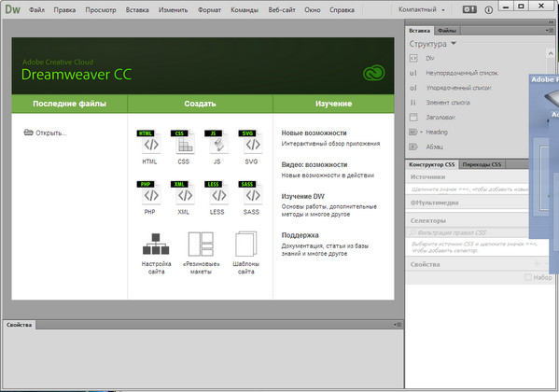Expand the Heading level dropdown arrow
Image resolution: width=559 pixels, height=392 pixels.
pyautogui.click(x=421, y=133)
